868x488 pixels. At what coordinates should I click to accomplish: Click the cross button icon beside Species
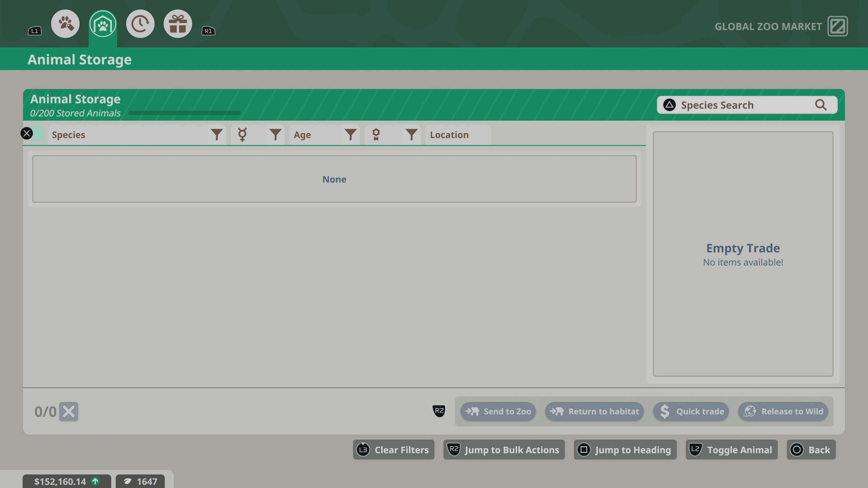tap(27, 133)
